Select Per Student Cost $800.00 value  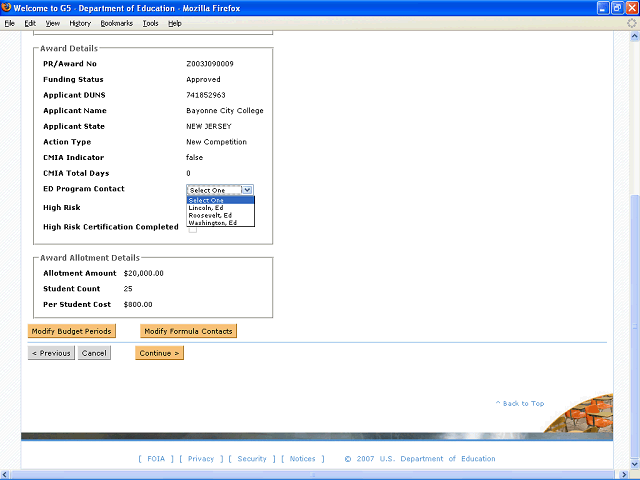pyautogui.click(x=138, y=304)
